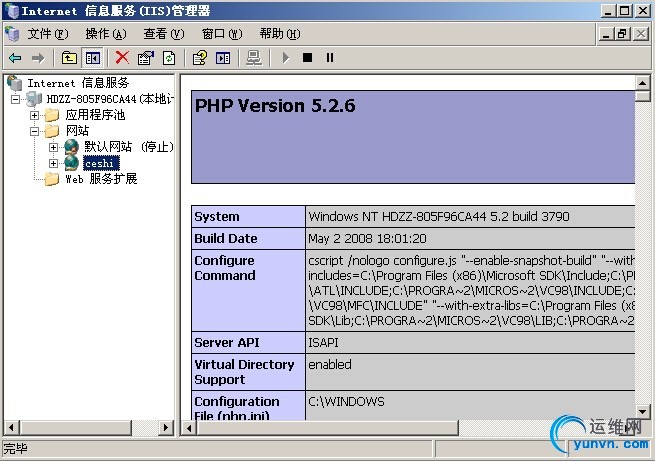Click left arrow of PHP pane horizontal scrollbar
Screen dimensions: 655x461
[x=189, y=428]
